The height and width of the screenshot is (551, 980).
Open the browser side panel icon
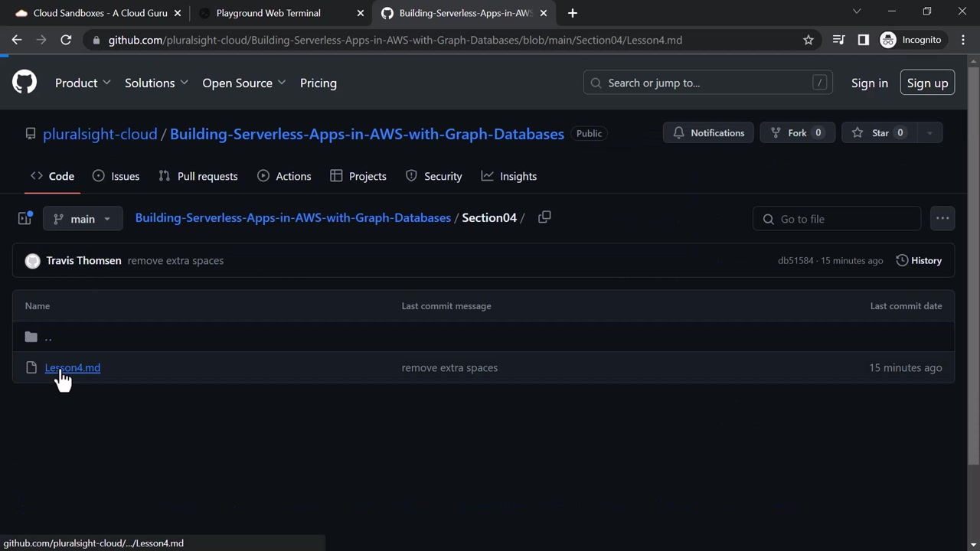pos(863,40)
